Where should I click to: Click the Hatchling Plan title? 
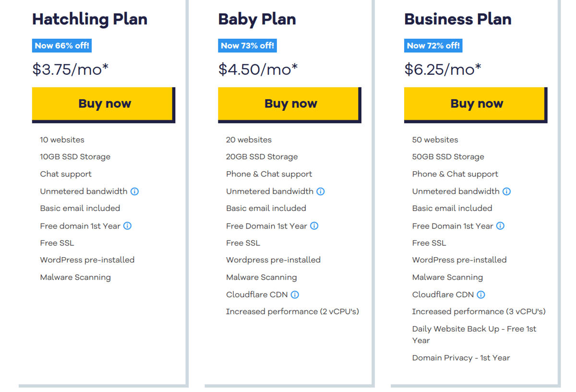89,19
